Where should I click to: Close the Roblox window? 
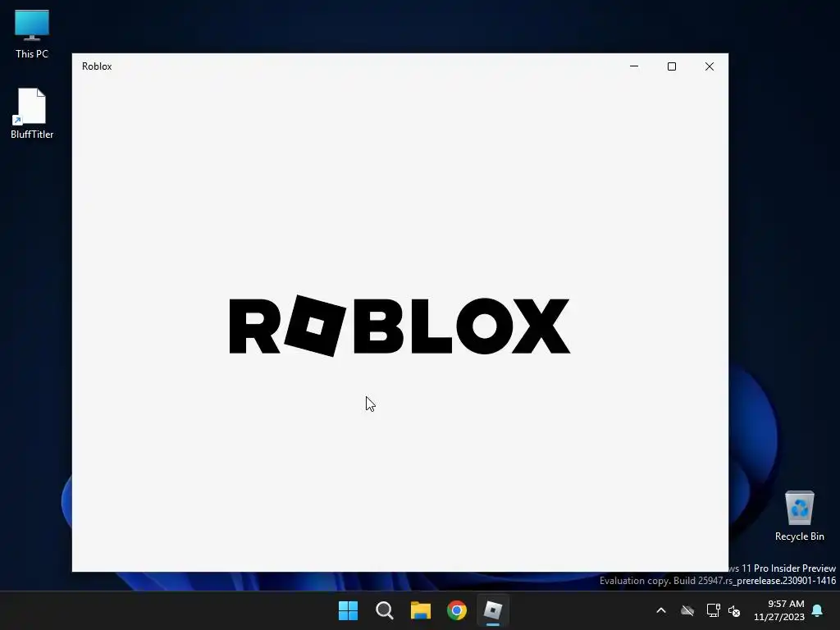click(710, 66)
